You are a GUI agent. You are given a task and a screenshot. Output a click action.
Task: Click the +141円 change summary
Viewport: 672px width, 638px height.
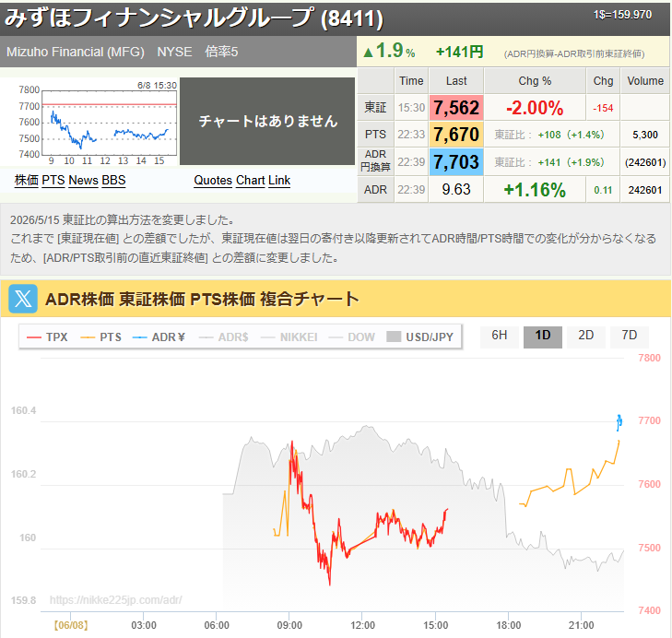459,52
